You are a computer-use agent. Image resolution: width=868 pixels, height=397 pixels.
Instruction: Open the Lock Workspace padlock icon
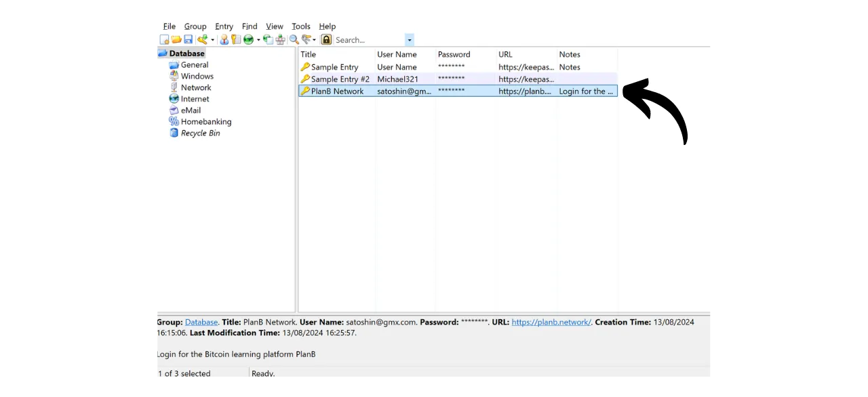tap(326, 39)
